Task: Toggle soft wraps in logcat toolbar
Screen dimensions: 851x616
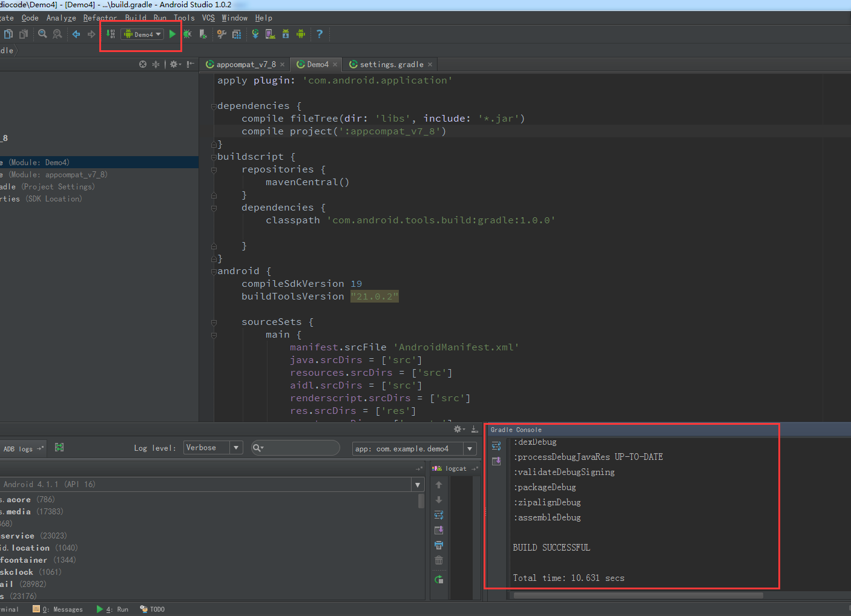Action: [439, 515]
